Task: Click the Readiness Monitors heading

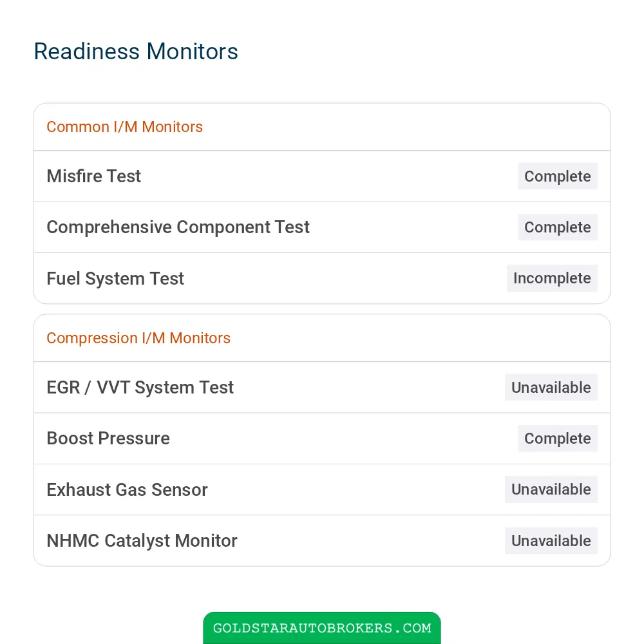Action: (136, 52)
